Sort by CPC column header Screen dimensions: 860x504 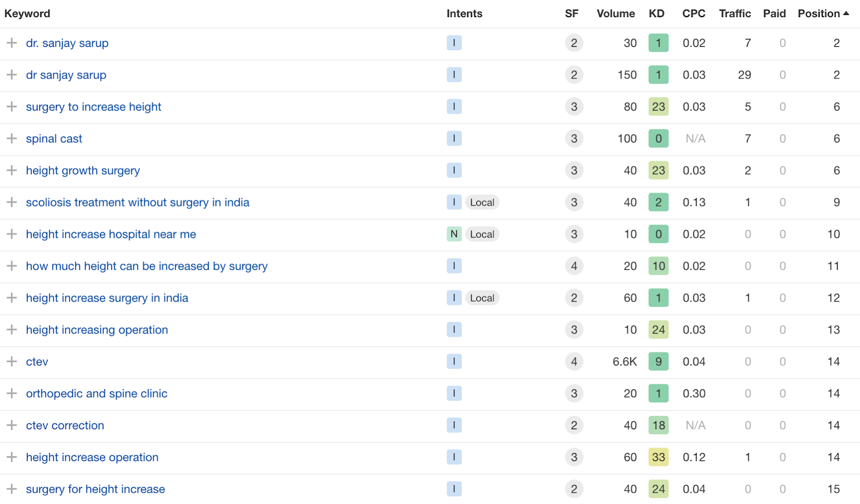[x=694, y=13]
